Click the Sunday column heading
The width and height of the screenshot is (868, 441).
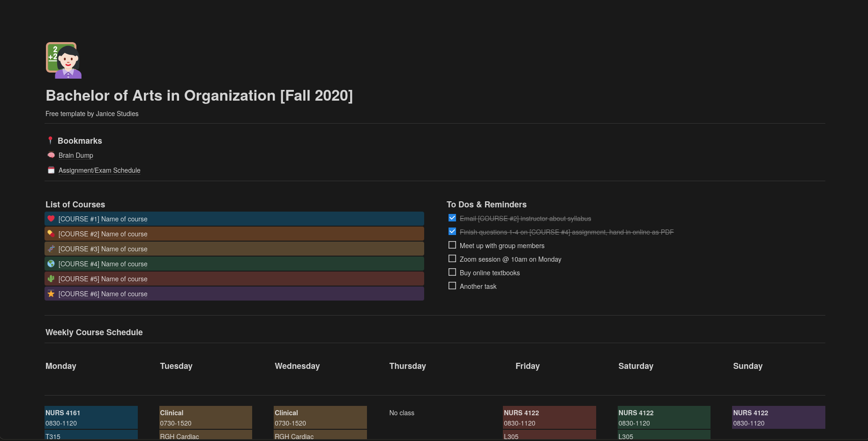click(748, 366)
